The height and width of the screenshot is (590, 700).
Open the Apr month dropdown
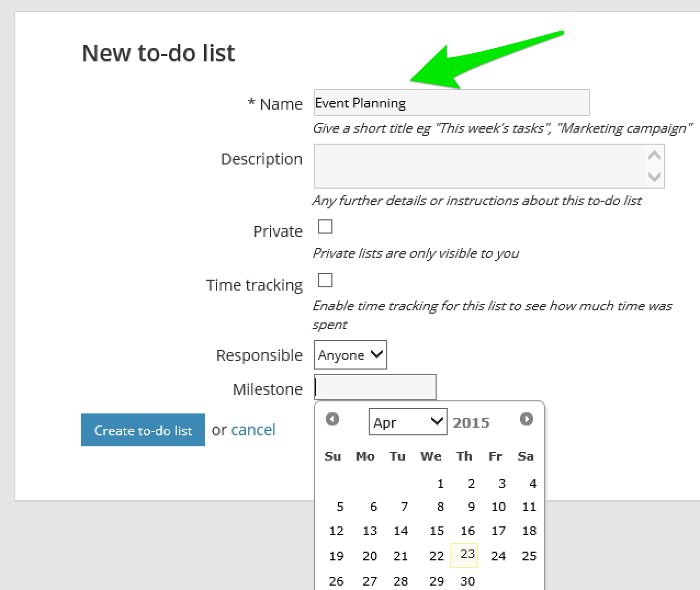tap(408, 422)
